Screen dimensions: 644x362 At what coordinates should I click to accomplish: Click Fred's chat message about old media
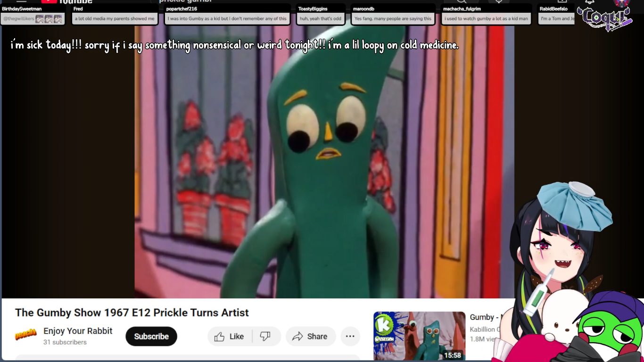(115, 15)
